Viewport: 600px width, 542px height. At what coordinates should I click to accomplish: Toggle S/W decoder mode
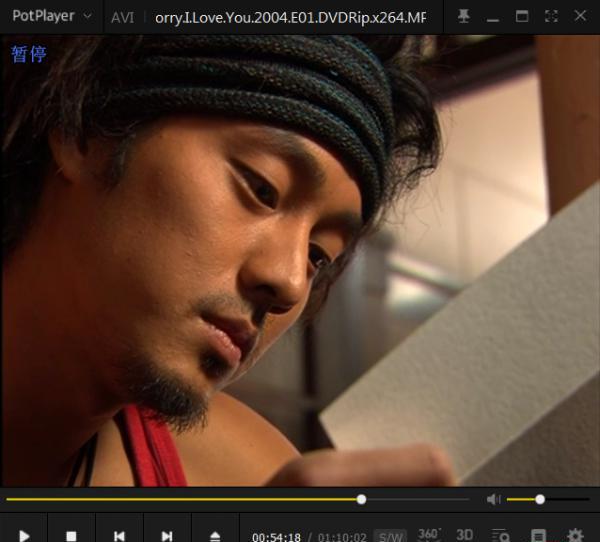391,536
